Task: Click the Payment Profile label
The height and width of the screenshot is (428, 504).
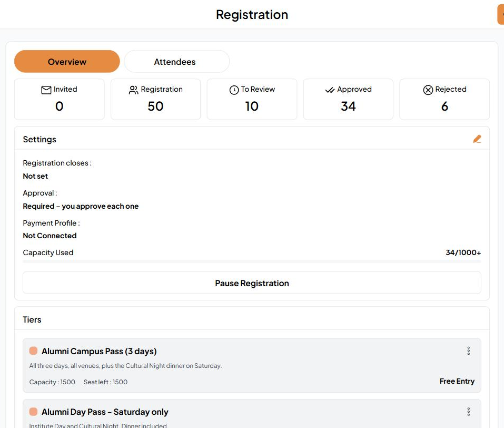Action: tap(52, 223)
